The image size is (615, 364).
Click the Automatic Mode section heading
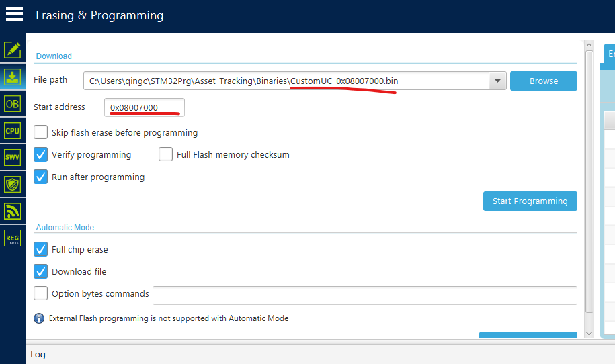click(65, 227)
